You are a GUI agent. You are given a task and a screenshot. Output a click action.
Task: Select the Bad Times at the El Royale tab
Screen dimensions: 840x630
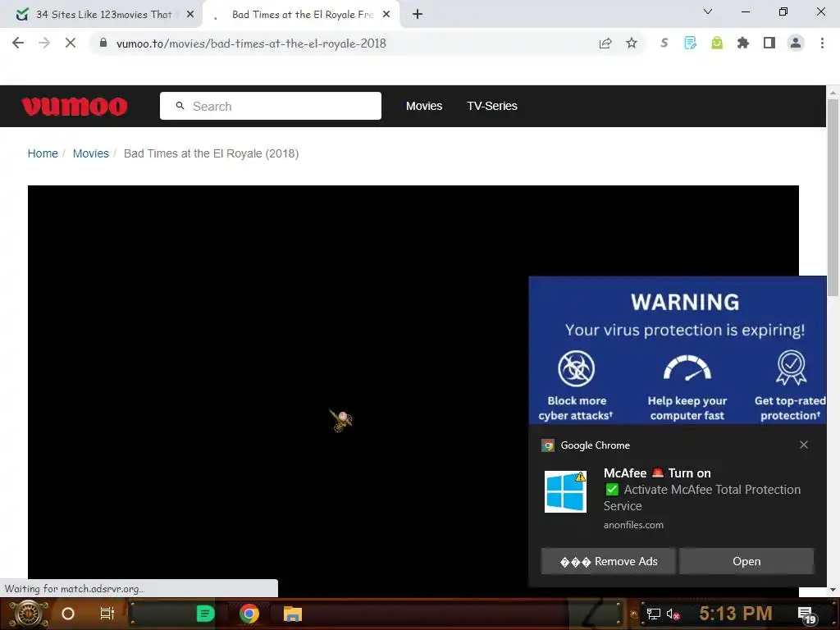click(303, 15)
